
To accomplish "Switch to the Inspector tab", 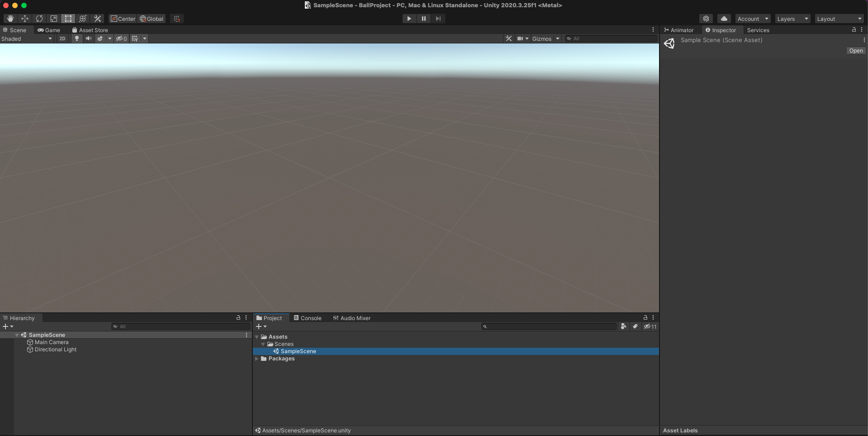I will (721, 30).
